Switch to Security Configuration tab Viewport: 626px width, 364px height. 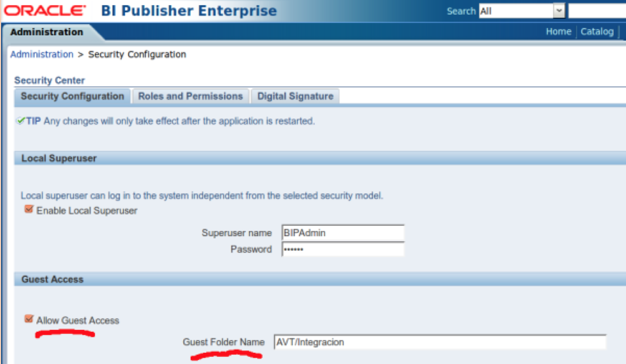point(72,97)
